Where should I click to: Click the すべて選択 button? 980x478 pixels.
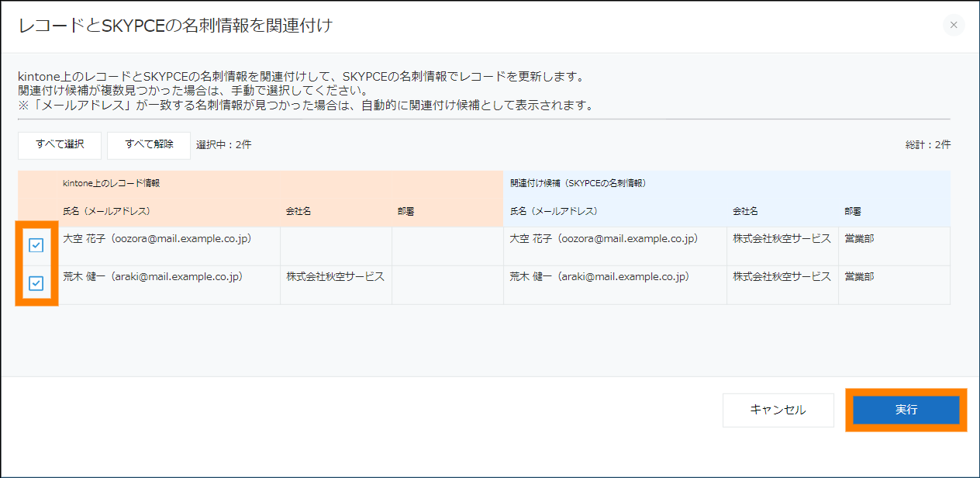[59, 144]
